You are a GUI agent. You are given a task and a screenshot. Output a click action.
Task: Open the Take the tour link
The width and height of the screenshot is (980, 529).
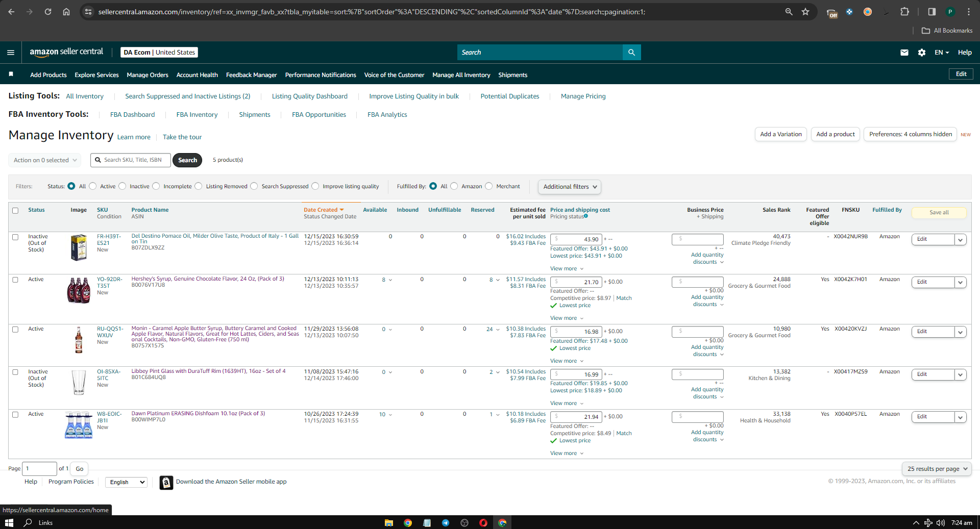point(182,137)
